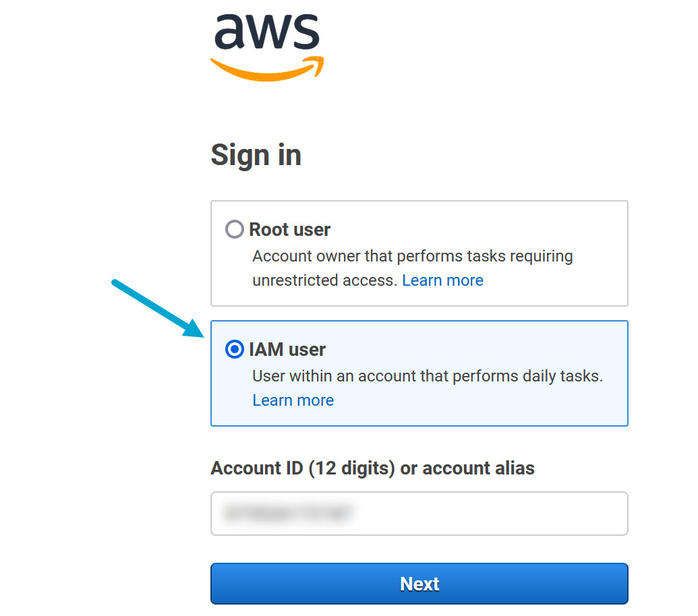Image resolution: width=698 pixels, height=616 pixels.
Task: Click the "IAM user" option label
Action: pyautogui.click(x=287, y=350)
